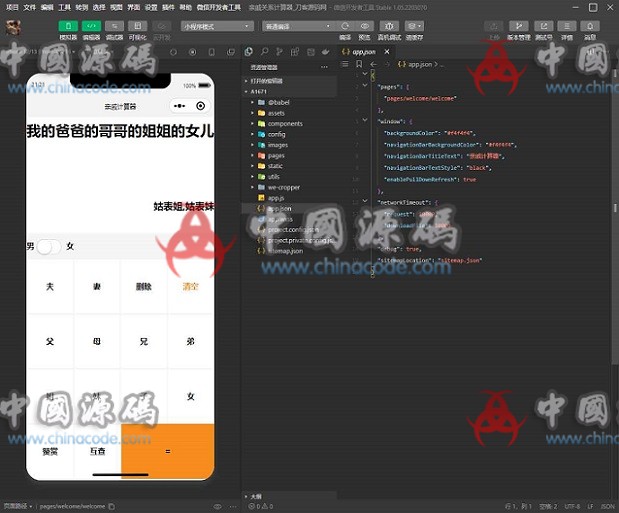Tap the 删除 delete key

tap(144, 287)
